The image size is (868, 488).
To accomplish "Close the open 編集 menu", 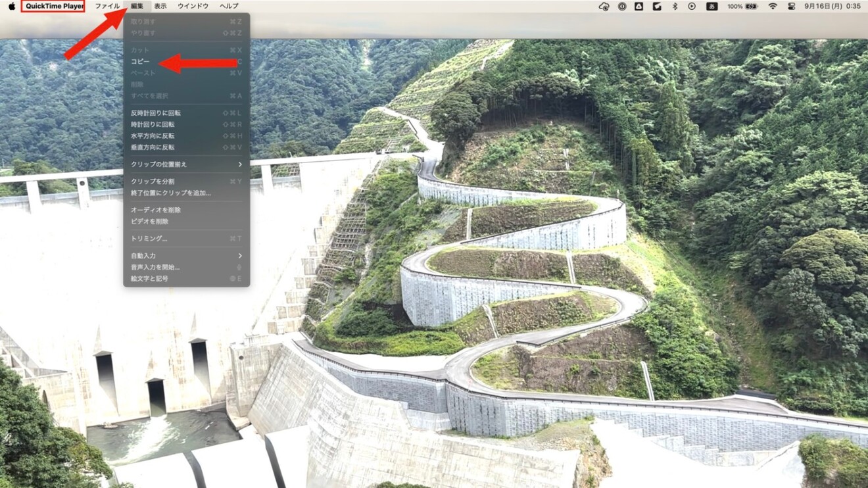I will tap(137, 7).
